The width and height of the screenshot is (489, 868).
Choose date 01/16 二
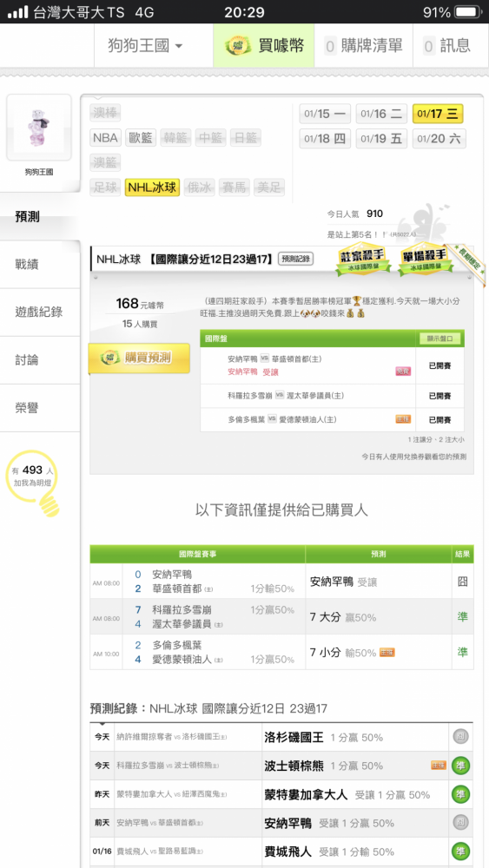381,114
